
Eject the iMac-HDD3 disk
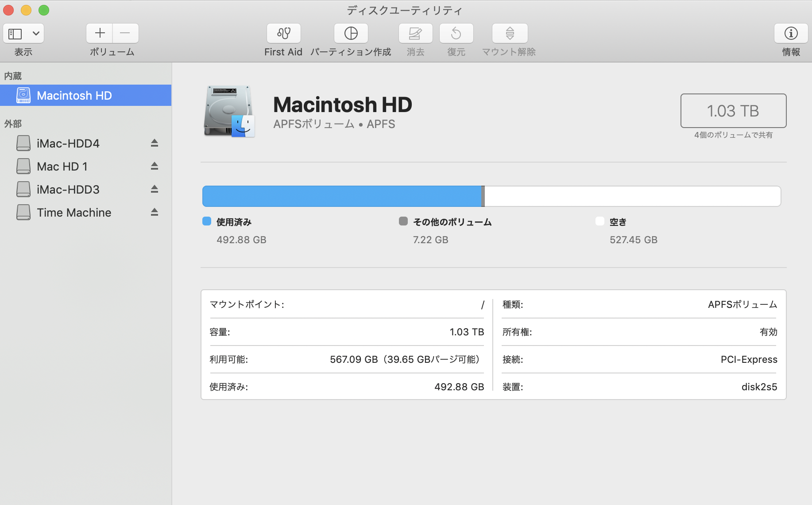pyautogui.click(x=154, y=189)
